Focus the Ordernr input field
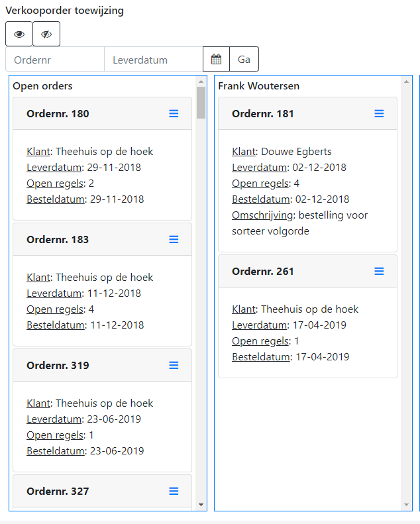420x524 pixels. pyautogui.click(x=55, y=60)
